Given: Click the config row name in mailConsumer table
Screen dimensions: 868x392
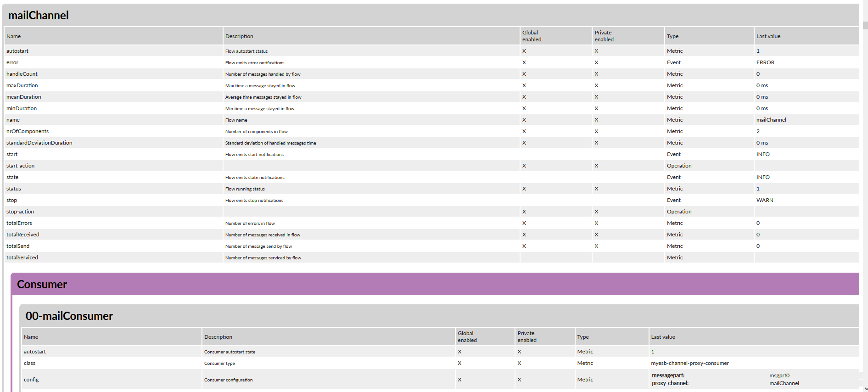Looking at the screenshot, I should coord(31,380).
